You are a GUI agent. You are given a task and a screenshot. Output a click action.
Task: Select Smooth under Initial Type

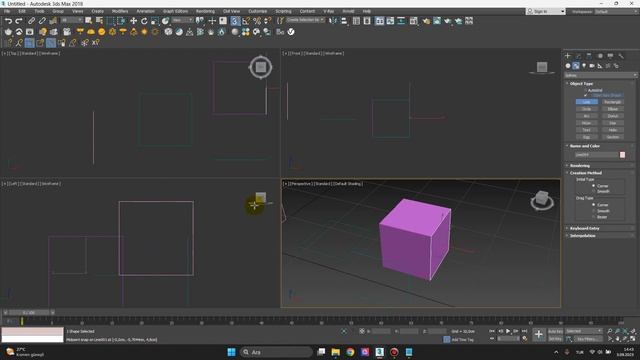point(594,191)
